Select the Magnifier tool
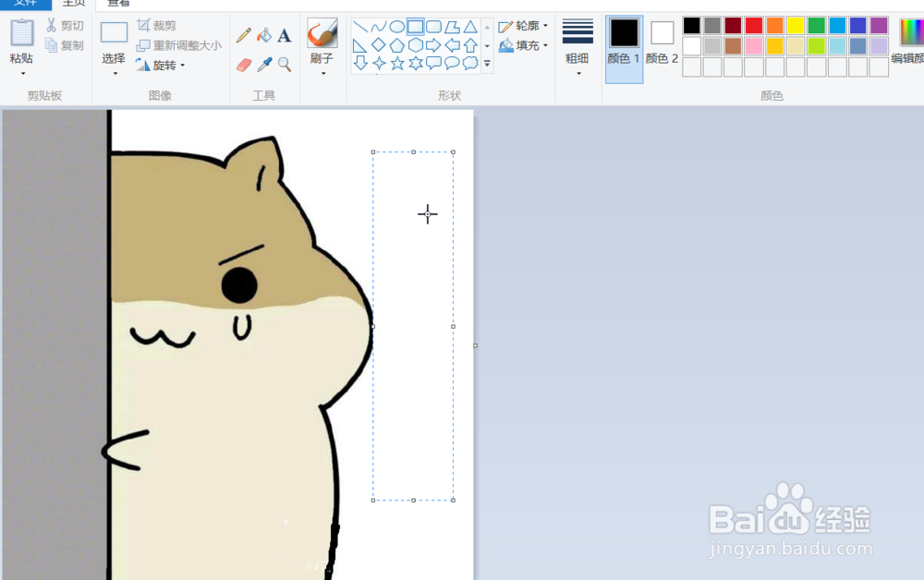Image resolution: width=924 pixels, height=580 pixels. (285, 65)
